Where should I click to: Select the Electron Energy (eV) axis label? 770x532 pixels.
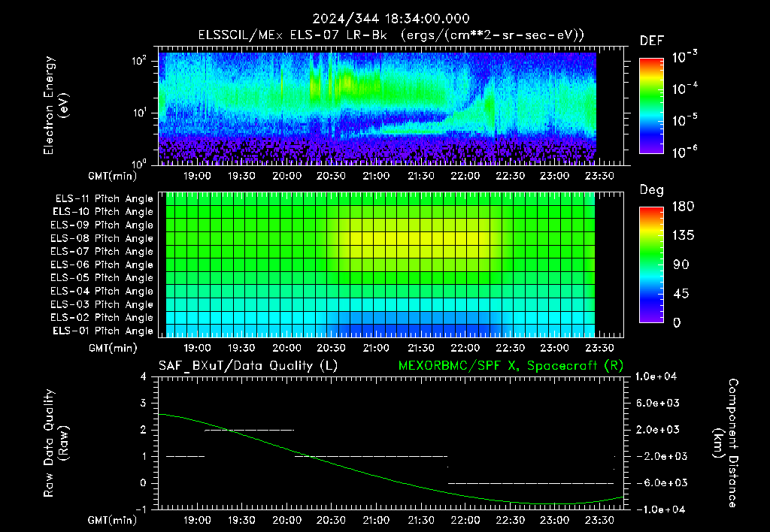point(56,105)
